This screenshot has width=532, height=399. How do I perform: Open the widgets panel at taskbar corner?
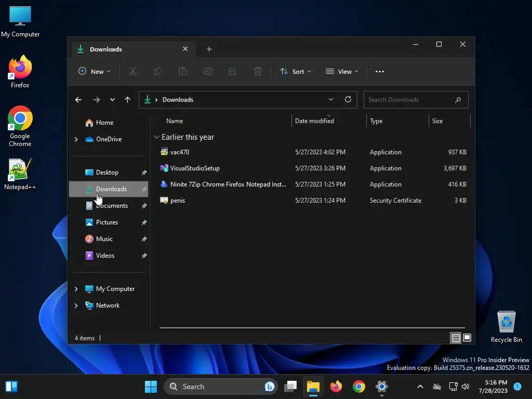pos(11,387)
